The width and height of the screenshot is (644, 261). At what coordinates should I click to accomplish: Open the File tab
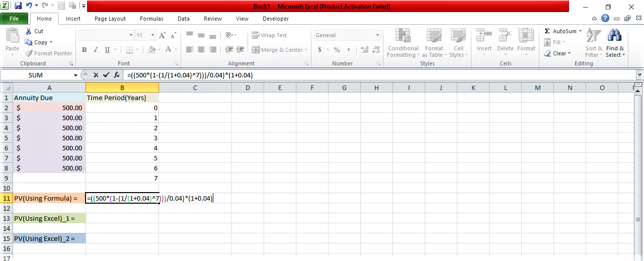click(x=14, y=19)
